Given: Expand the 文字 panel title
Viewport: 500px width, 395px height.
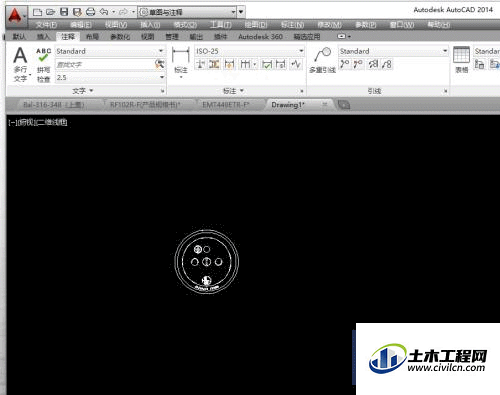Looking at the screenshot, I should pos(83,91).
